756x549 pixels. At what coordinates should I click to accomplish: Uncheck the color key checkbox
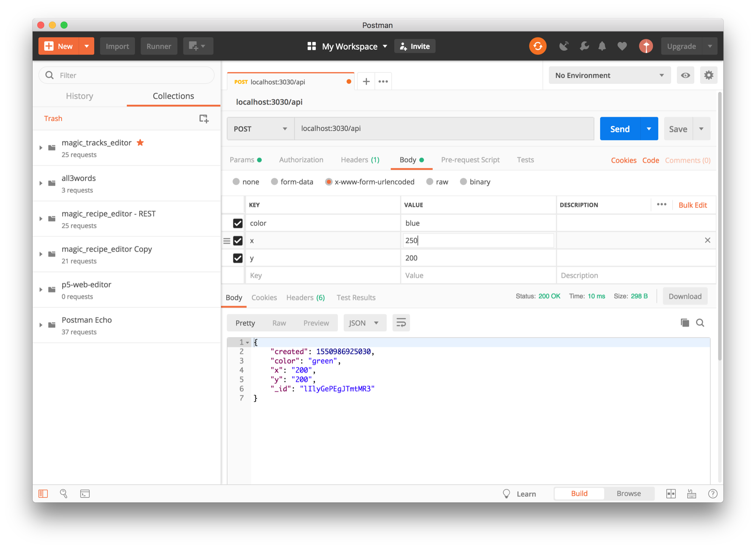(237, 223)
